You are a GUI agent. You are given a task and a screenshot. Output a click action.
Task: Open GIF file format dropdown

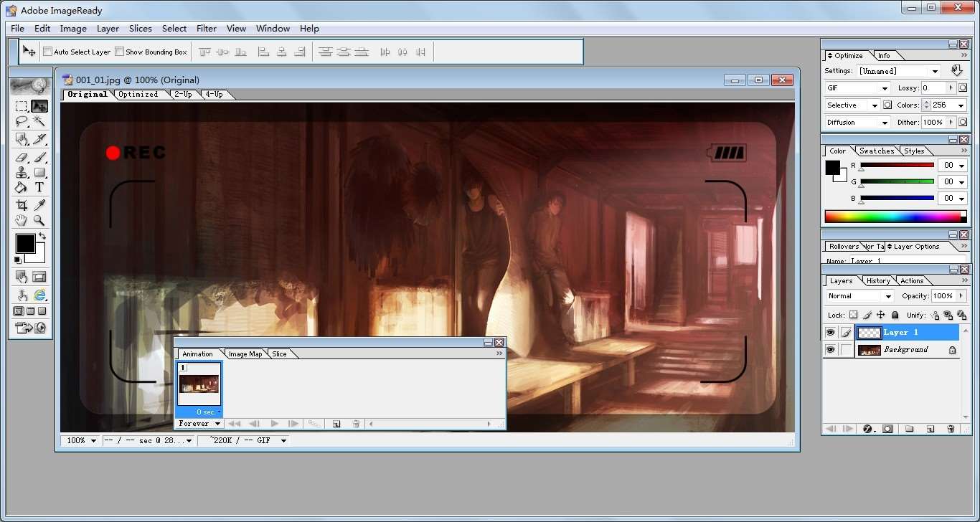click(x=857, y=87)
